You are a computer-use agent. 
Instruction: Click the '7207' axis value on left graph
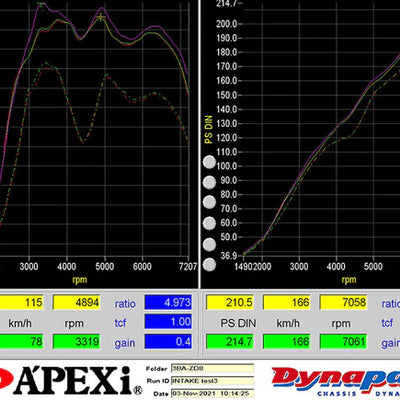coord(188,267)
